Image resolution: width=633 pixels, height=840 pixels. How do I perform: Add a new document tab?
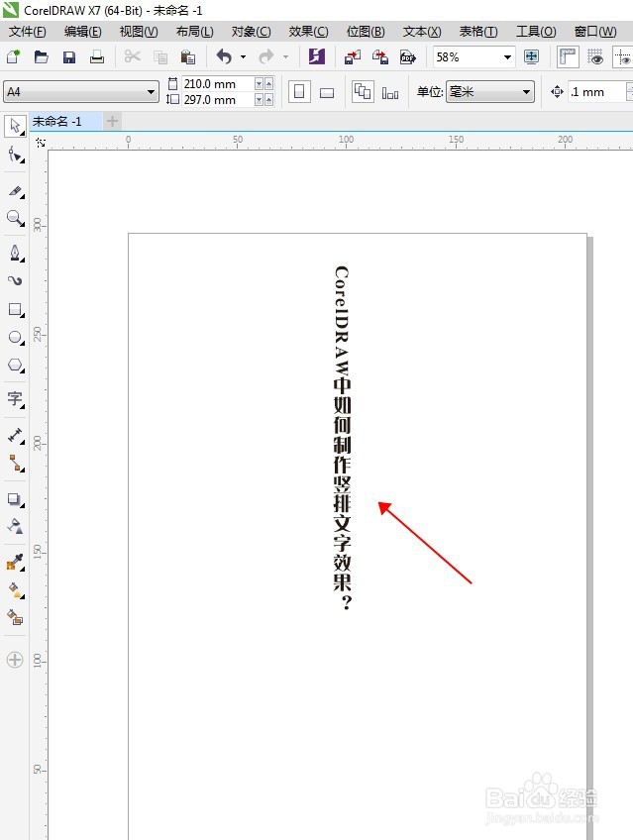click(x=112, y=122)
